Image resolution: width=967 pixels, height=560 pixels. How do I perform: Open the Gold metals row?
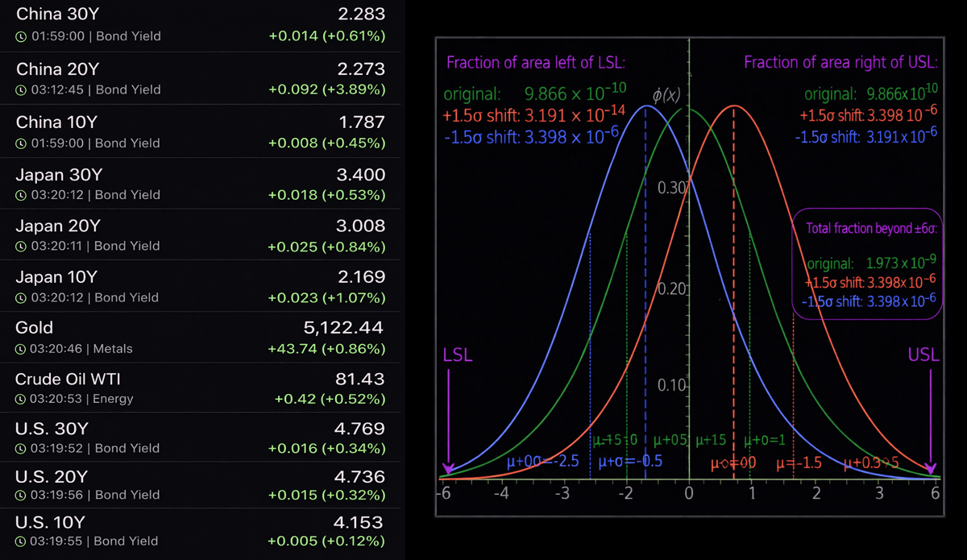[x=200, y=337]
